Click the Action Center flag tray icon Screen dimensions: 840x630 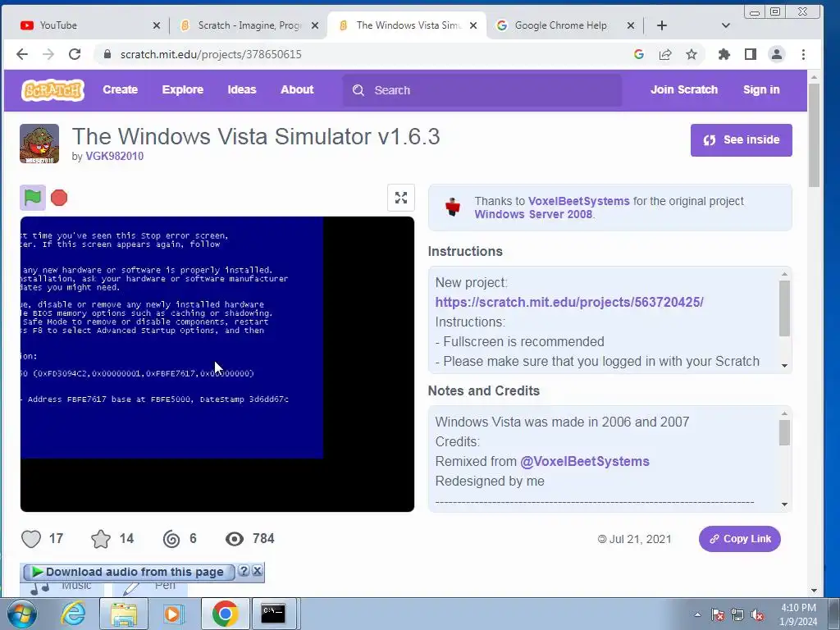pos(718,615)
